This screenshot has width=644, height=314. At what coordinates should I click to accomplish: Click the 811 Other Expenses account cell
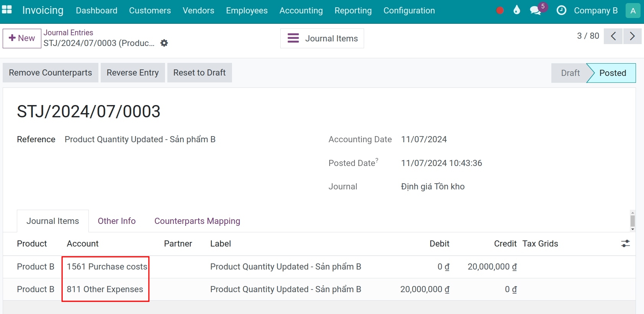pyautogui.click(x=105, y=289)
